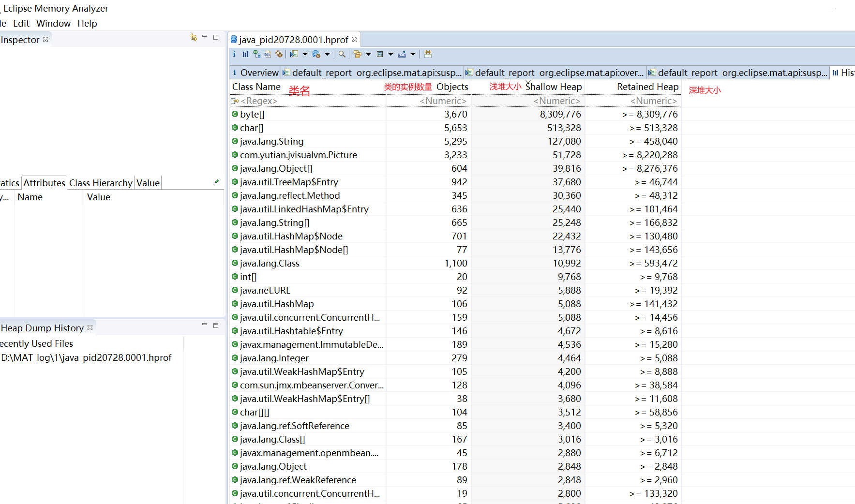This screenshot has width=855, height=504.
Task: Click the Compare to another heap dump icon
Action: tap(428, 54)
